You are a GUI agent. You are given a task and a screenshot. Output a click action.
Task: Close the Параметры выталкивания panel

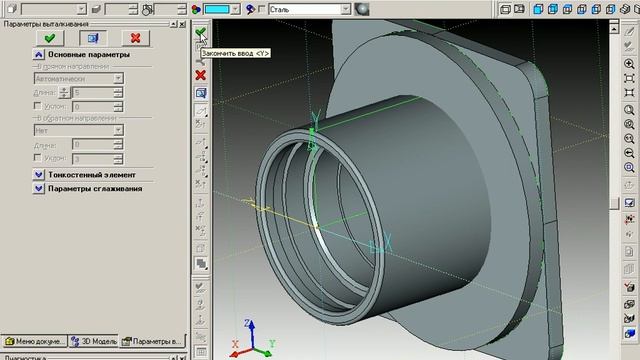[182, 24]
